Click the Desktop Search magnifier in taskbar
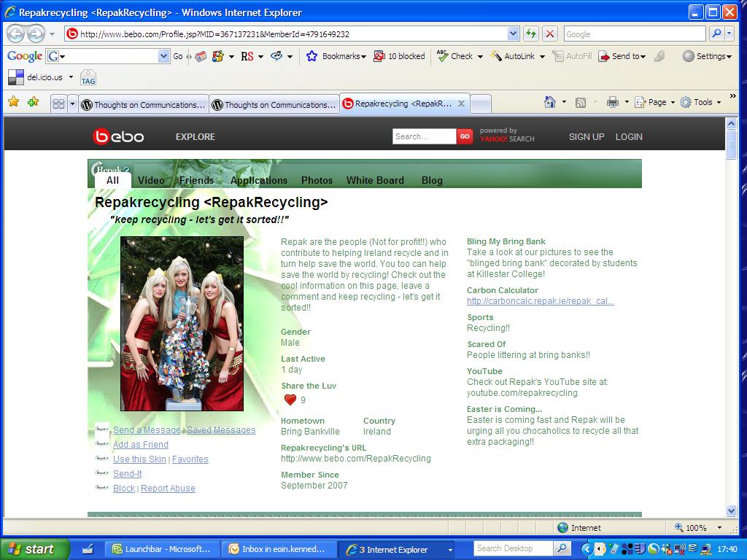Screen dimensions: 747x560 [562, 548]
